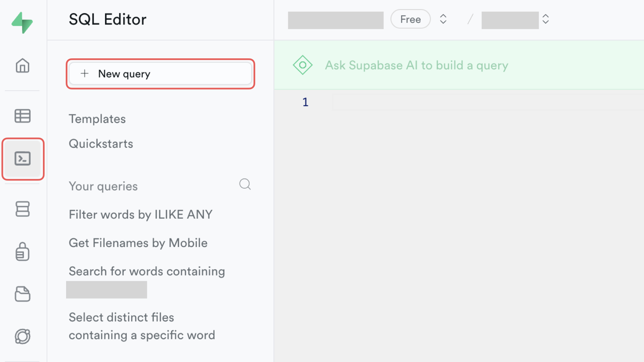Open the Quickstarts section
The width and height of the screenshot is (644, 362).
101,144
